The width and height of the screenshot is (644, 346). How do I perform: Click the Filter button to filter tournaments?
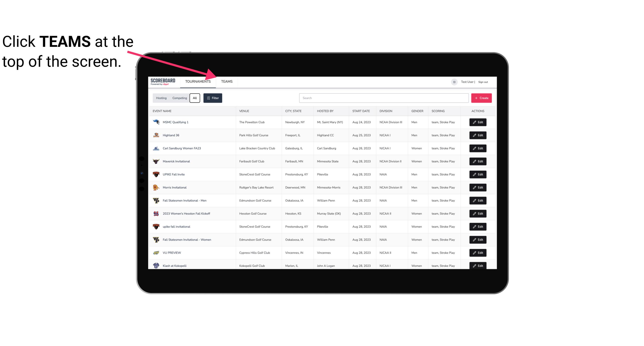212,98
